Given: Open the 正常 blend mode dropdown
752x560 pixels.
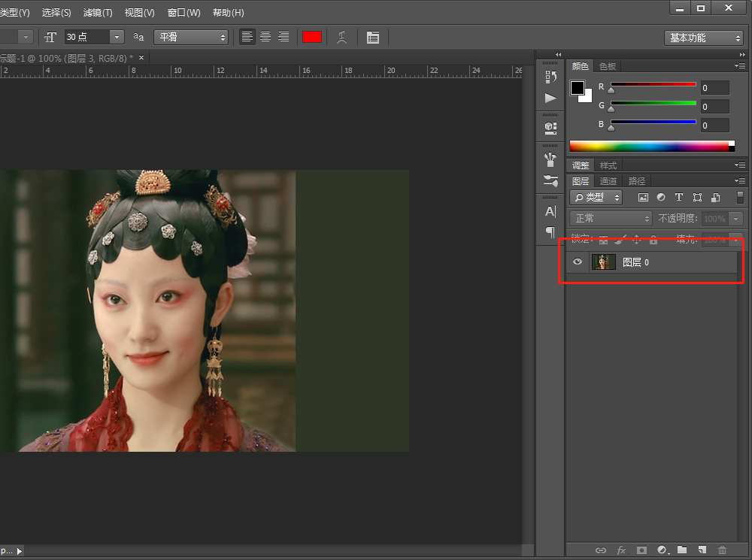Looking at the screenshot, I should (x=611, y=219).
